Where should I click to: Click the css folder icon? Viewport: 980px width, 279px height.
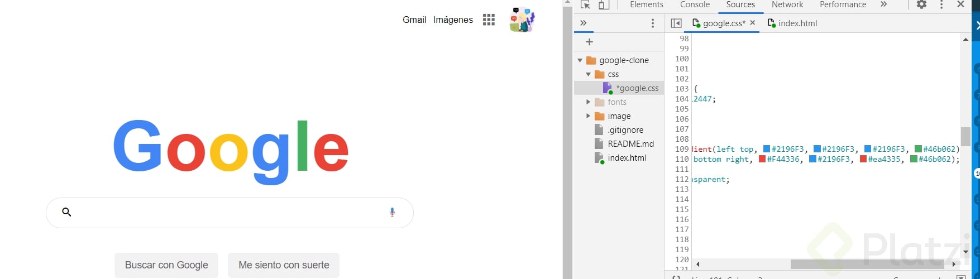pos(600,74)
